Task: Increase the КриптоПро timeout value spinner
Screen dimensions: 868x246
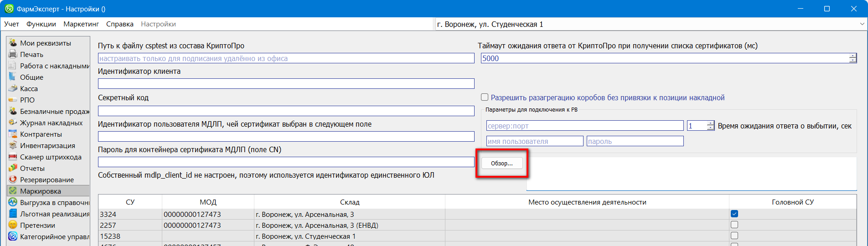Action: (852, 56)
